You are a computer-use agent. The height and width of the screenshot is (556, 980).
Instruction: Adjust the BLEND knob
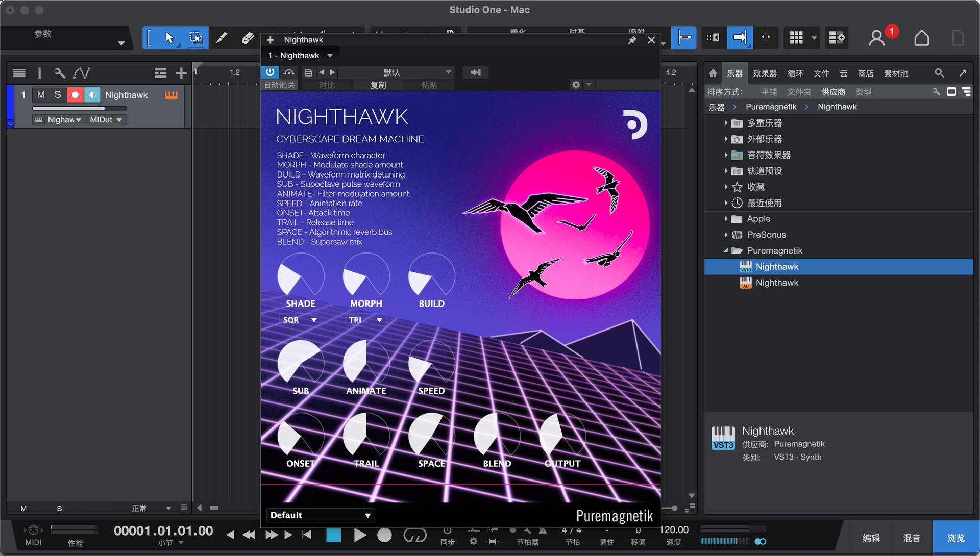497,436
